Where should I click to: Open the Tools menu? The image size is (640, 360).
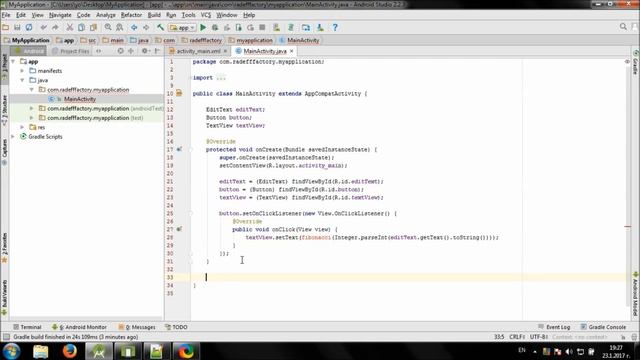point(188,15)
